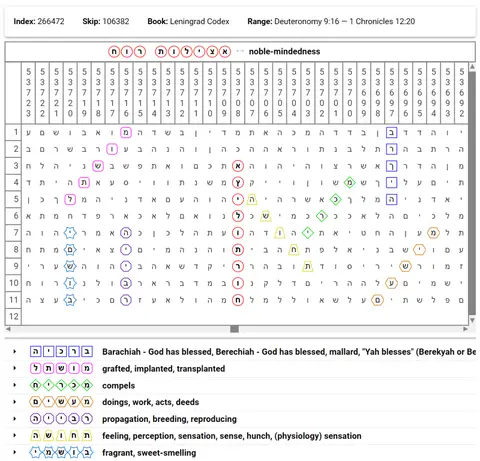Click the 'doings, work, acts, deeds' text
The image size is (480, 461).
150,402
